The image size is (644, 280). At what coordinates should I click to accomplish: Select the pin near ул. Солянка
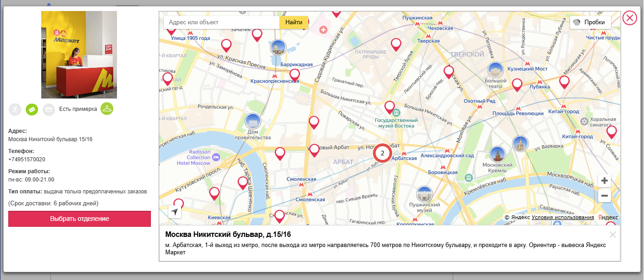pyautogui.click(x=611, y=132)
